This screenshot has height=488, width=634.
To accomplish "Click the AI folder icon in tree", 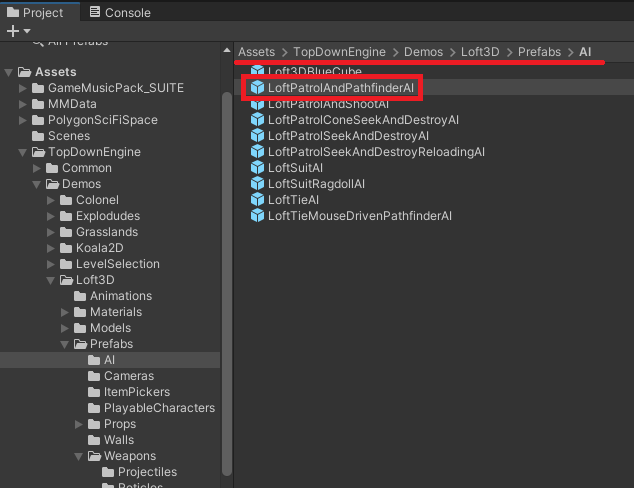I will point(94,360).
